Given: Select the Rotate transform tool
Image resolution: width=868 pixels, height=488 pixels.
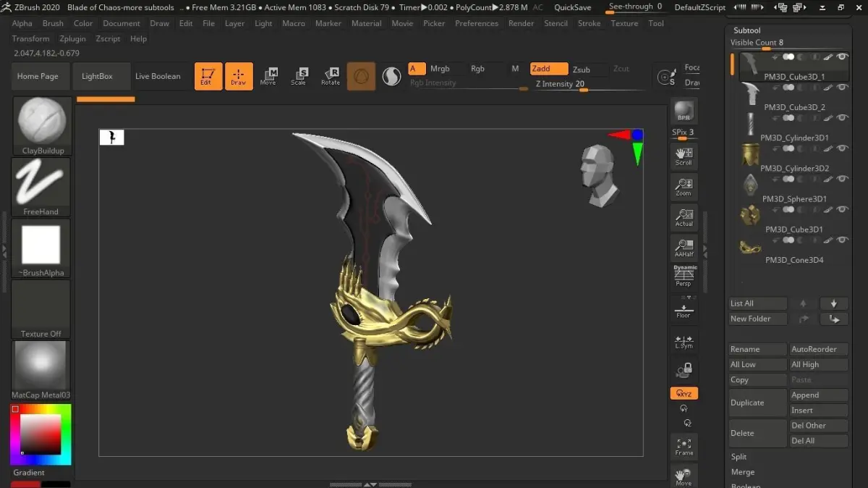Looking at the screenshot, I should [331, 76].
